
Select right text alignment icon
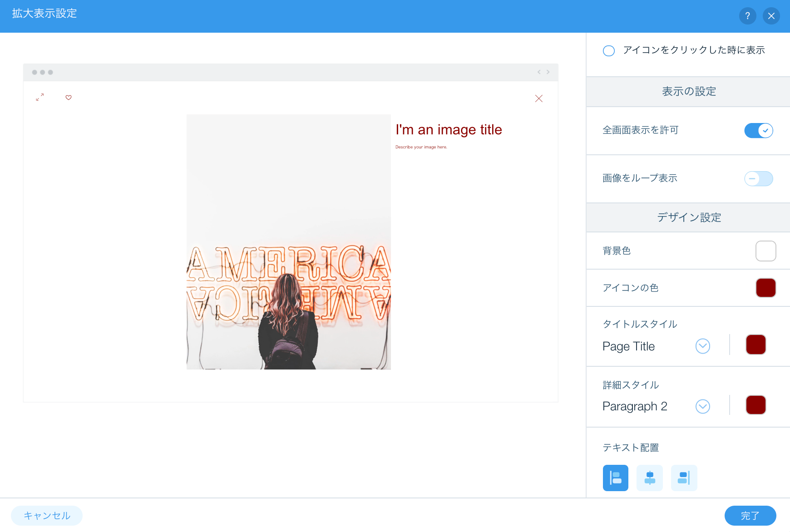684,478
